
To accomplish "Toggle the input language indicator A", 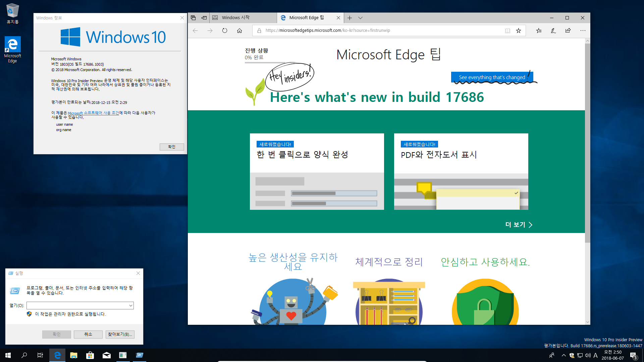I will 596,356.
